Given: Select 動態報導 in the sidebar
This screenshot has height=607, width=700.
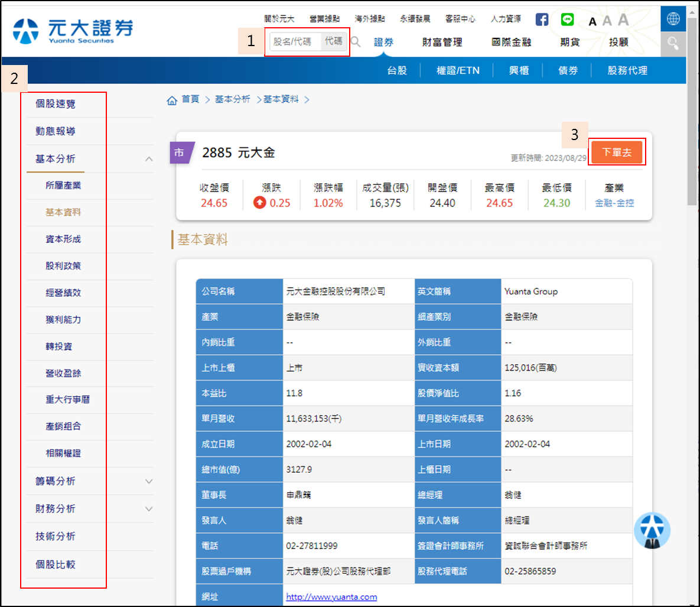Looking at the screenshot, I should click(56, 131).
